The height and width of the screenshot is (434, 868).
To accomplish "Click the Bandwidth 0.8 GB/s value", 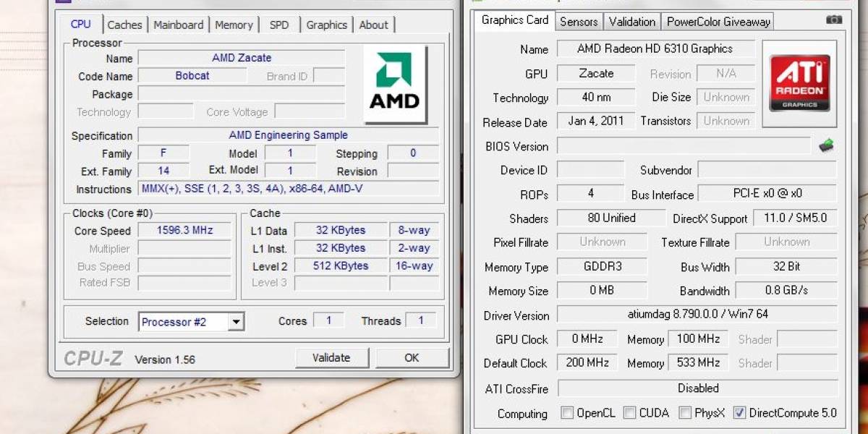I will (x=786, y=290).
